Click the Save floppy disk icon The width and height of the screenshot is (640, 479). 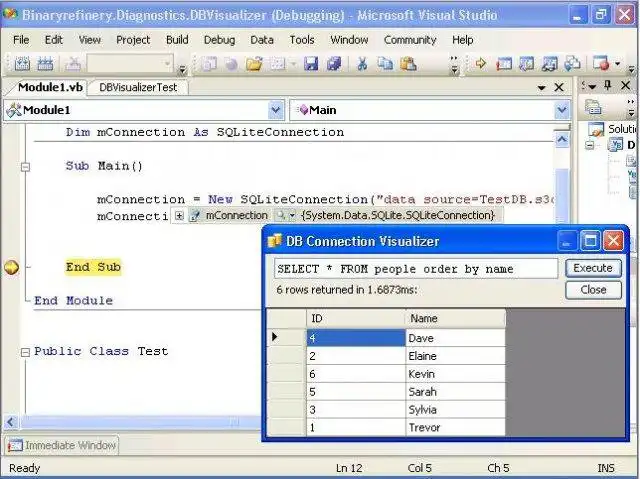(x=311, y=64)
